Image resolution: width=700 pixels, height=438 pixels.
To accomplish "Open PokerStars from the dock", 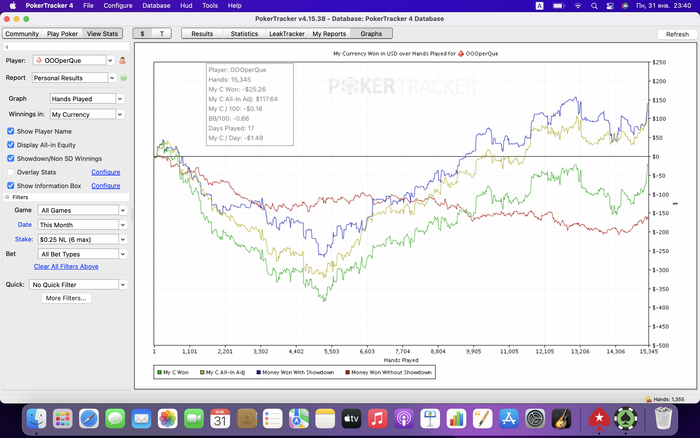I will [599, 419].
